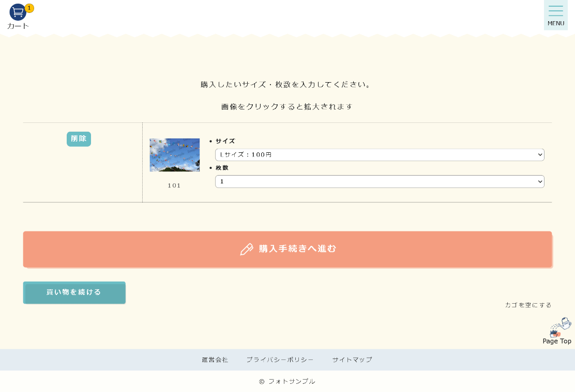Click the chevron of the 枚数 selector

coord(540,181)
